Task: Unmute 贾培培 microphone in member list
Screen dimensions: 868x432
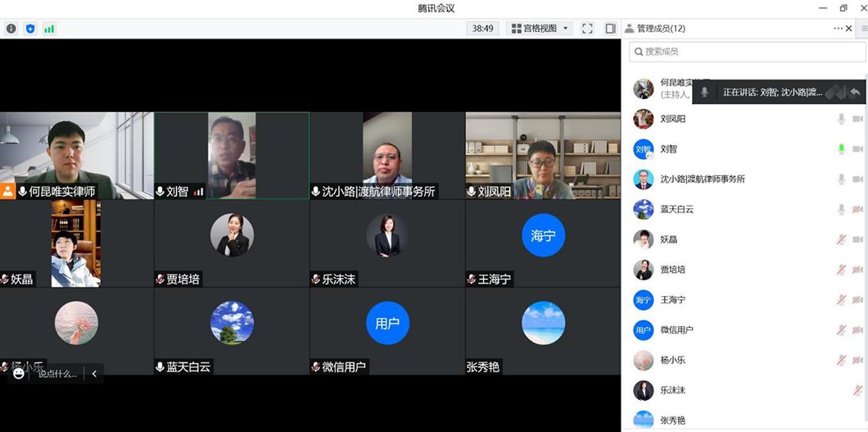Action: tap(842, 270)
